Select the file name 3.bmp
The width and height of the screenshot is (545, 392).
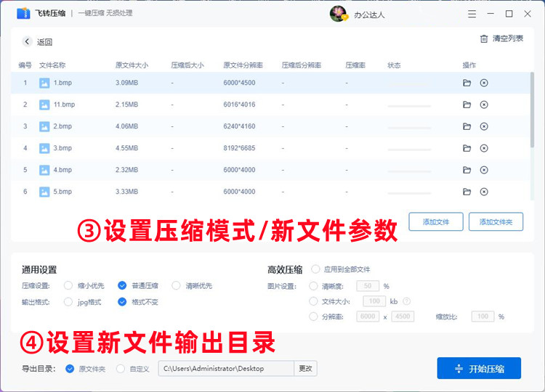coord(62,148)
